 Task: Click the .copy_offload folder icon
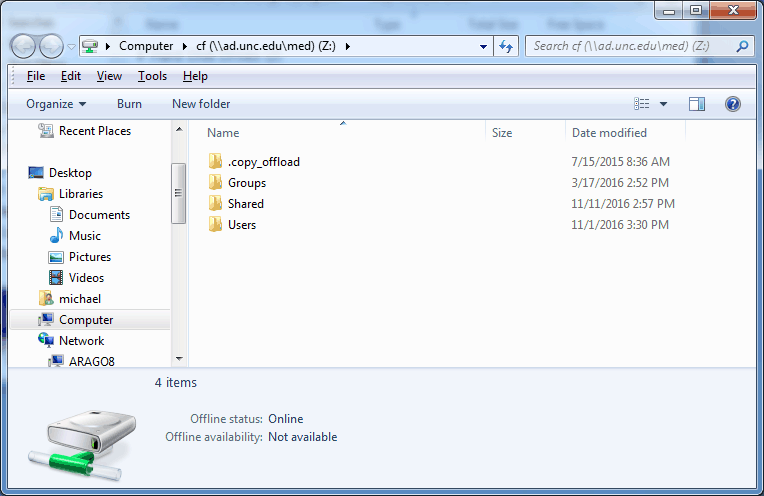click(x=215, y=161)
